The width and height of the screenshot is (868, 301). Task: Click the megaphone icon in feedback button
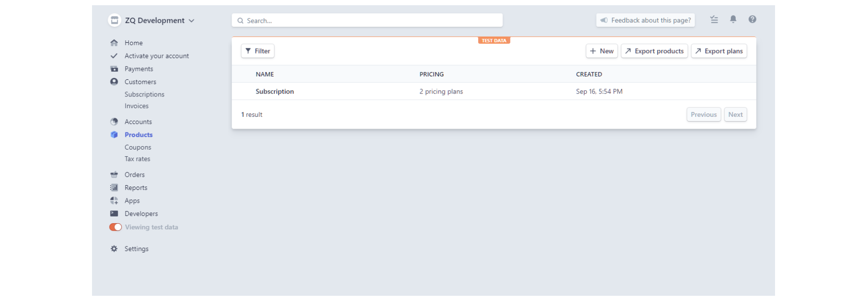click(604, 20)
